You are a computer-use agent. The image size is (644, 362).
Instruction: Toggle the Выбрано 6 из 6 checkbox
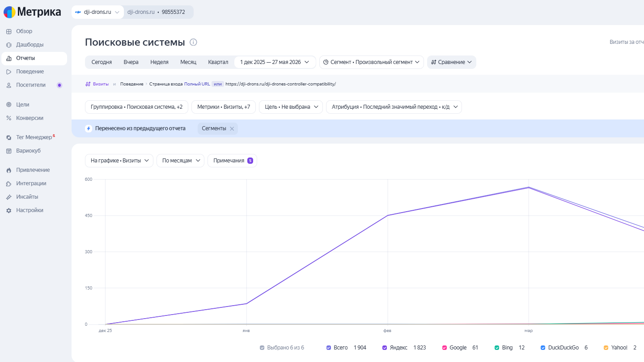[262, 348]
